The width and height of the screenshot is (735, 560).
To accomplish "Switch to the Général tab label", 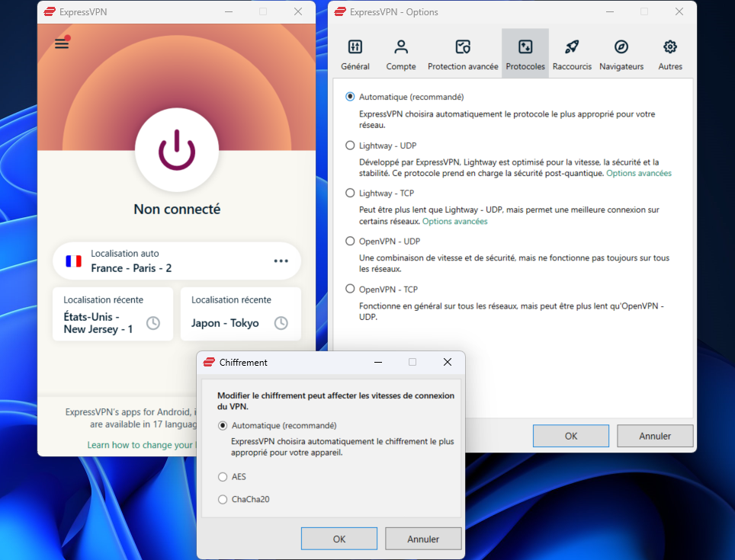I will pos(355,66).
